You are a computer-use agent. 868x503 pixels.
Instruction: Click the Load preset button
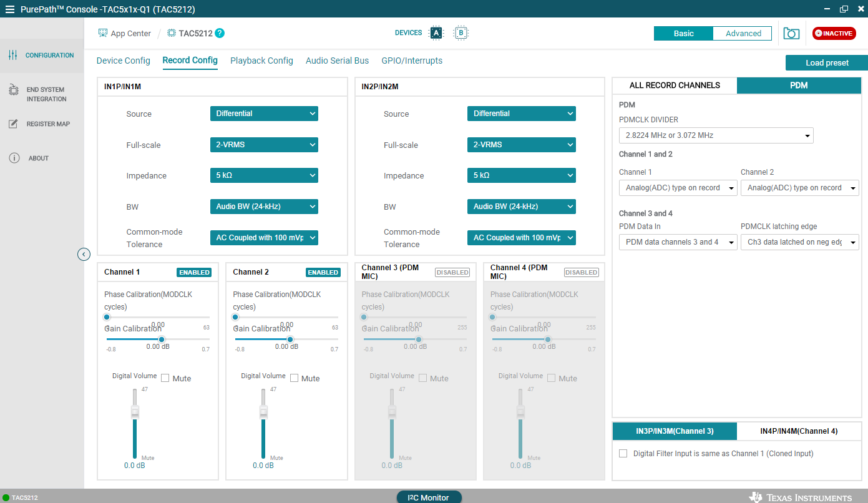point(826,63)
